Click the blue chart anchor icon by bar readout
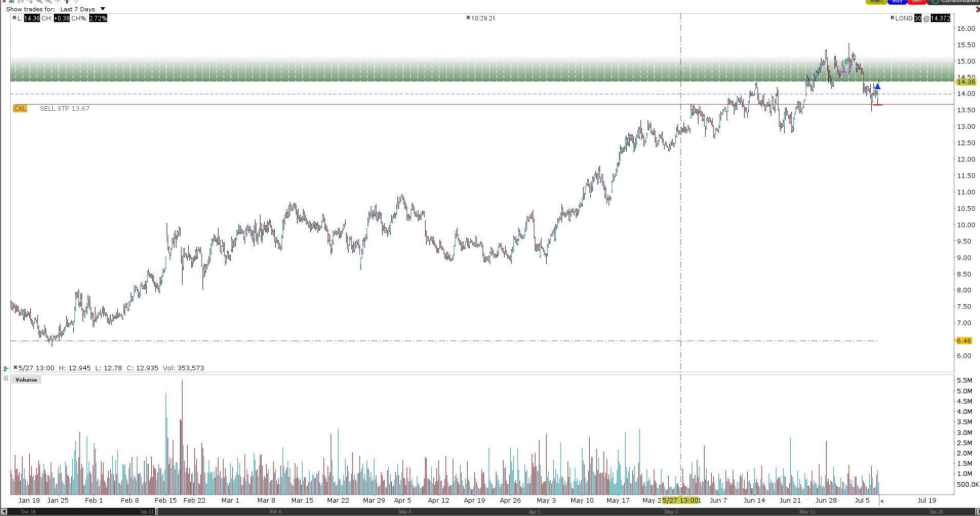This screenshot has height=516, width=980. point(6,368)
